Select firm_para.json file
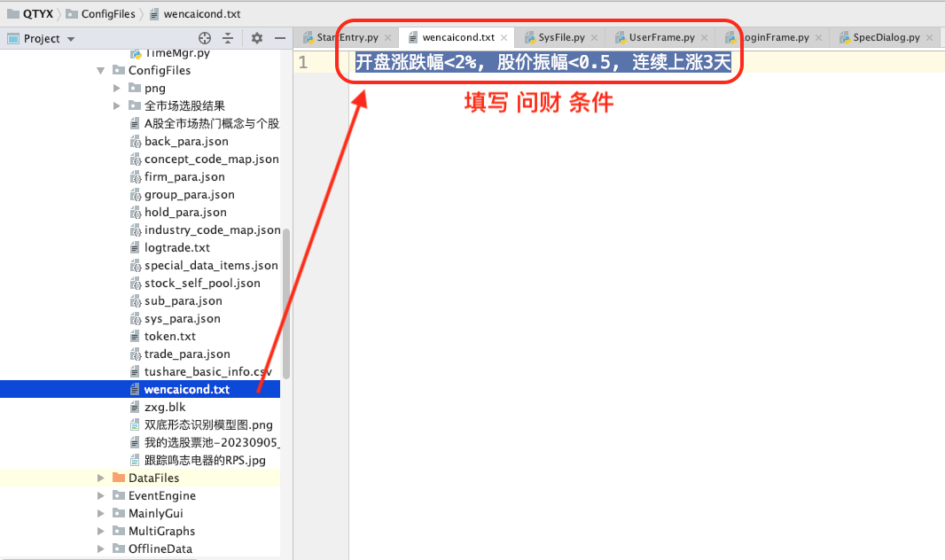The width and height of the screenshot is (945, 560). pyautogui.click(x=184, y=177)
